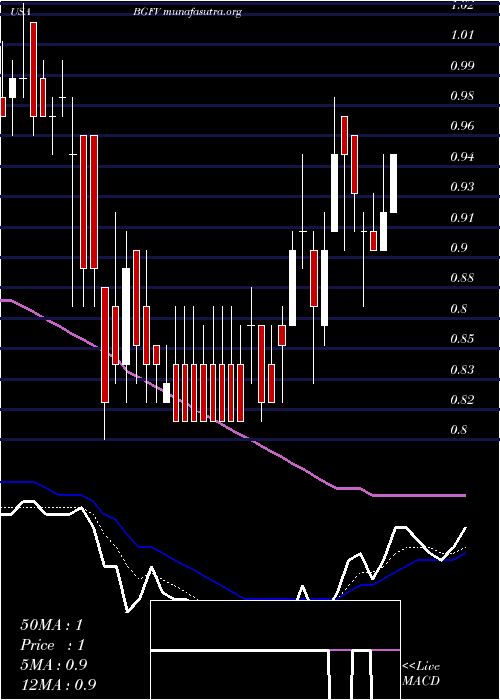Click the most recent white candlestick

point(393,183)
